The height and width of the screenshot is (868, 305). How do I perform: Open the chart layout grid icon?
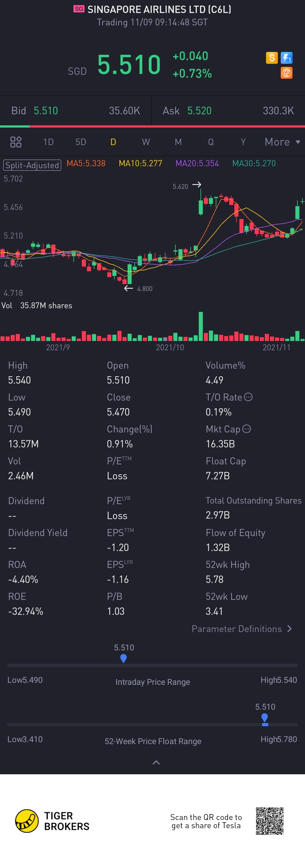[x=16, y=142]
